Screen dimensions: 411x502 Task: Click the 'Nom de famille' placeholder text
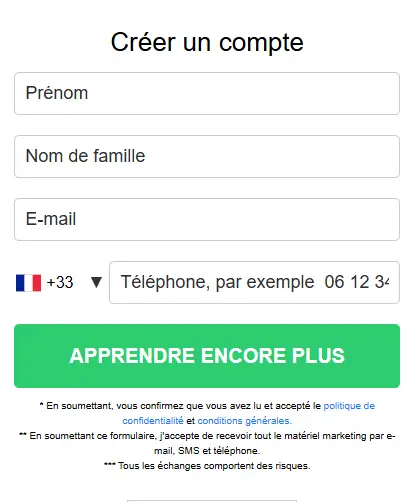point(86,156)
